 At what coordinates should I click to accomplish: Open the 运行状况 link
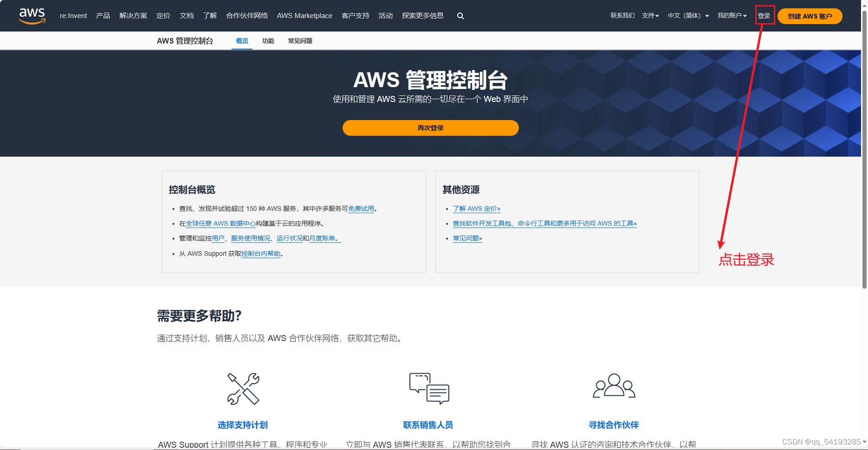tap(289, 238)
